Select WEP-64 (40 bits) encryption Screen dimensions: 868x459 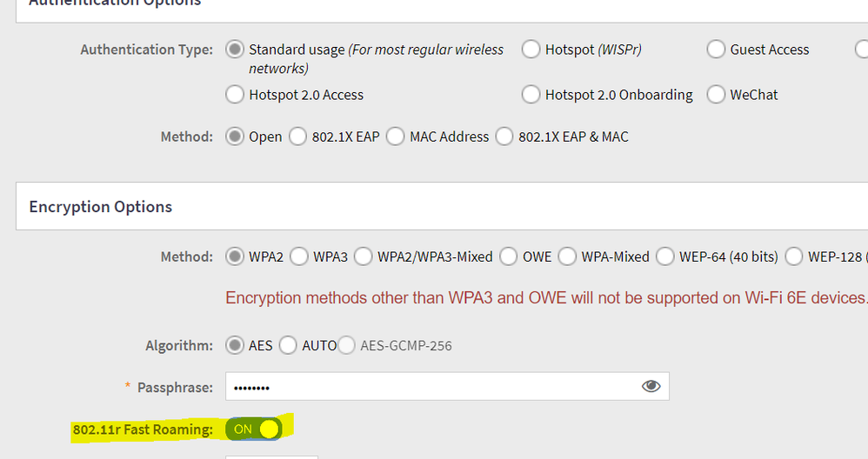coord(665,256)
